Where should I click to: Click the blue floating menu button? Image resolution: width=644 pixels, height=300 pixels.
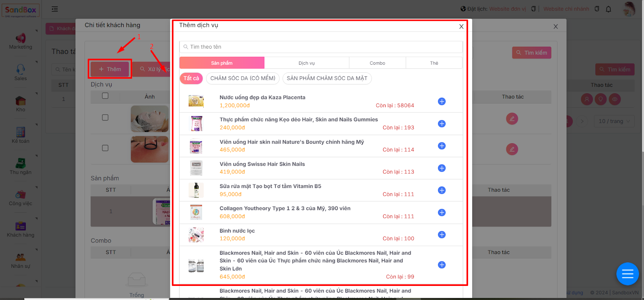pos(627,274)
